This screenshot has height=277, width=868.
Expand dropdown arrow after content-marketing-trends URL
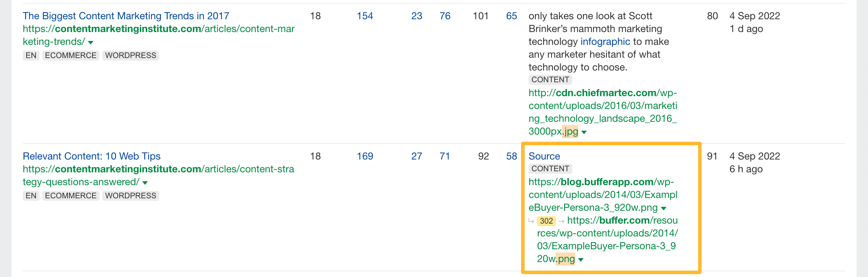pyautogui.click(x=91, y=43)
